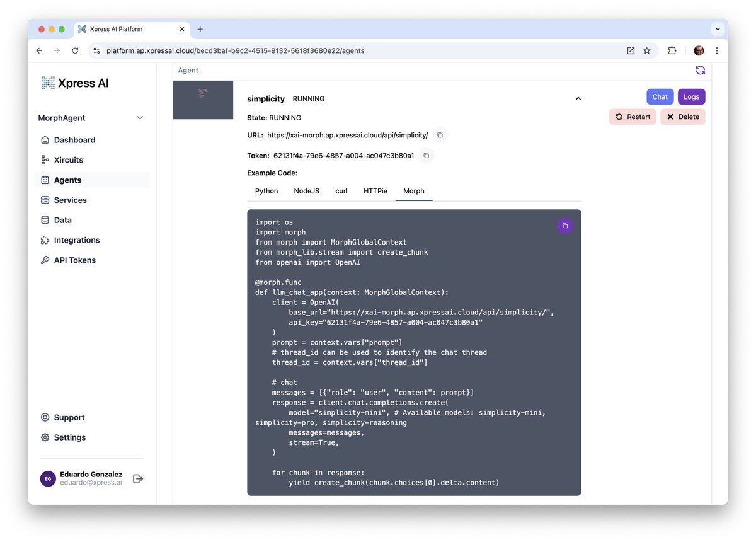The height and width of the screenshot is (542, 756).
Task: Restart the simplicity agent
Action: (633, 117)
